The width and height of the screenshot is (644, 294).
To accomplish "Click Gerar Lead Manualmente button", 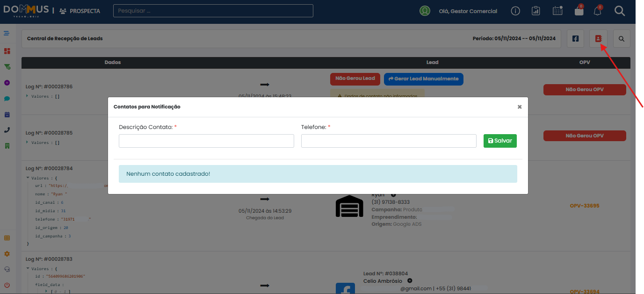I will click(424, 79).
